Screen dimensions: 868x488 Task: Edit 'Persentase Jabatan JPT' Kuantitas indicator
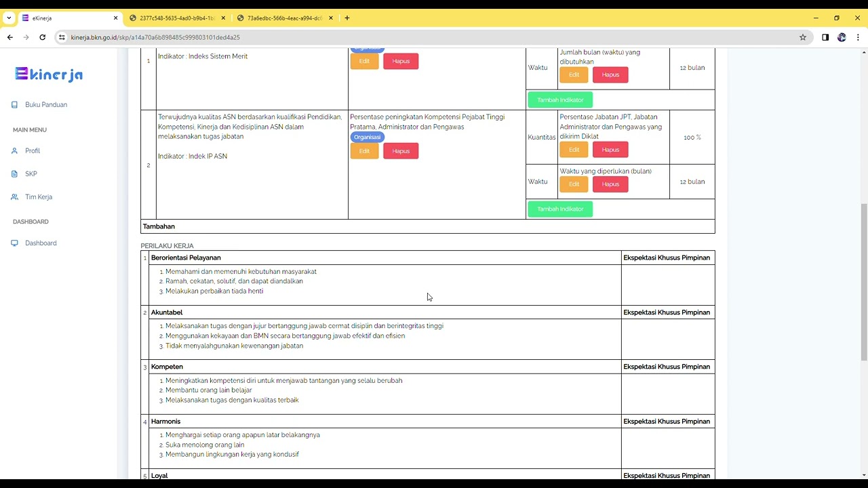pos(574,150)
